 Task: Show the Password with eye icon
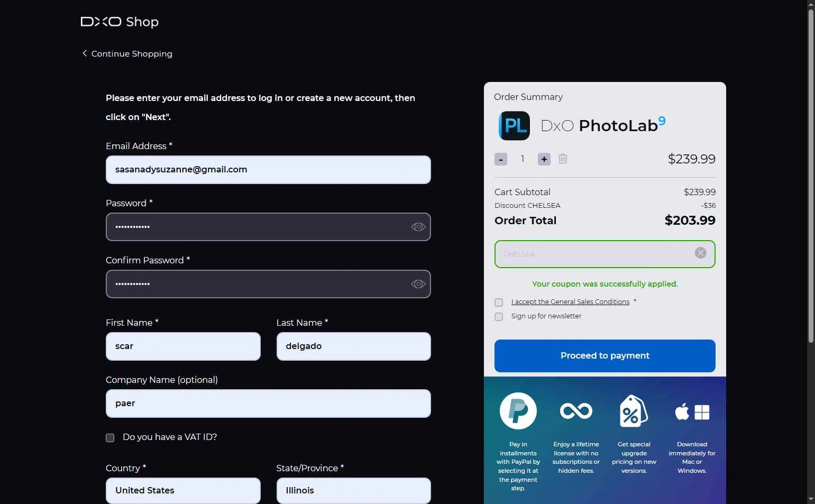pyautogui.click(x=418, y=227)
